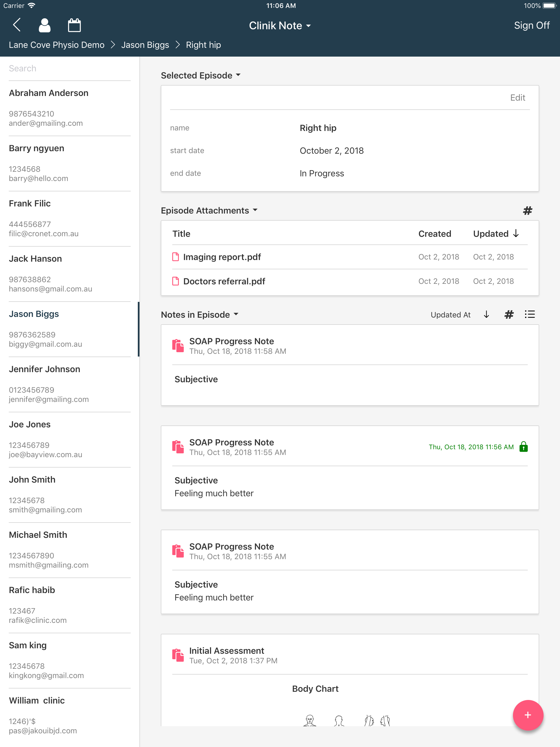Tap the back arrow icon
The height and width of the screenshot is (747, 560).
click(x=17, y=25)
